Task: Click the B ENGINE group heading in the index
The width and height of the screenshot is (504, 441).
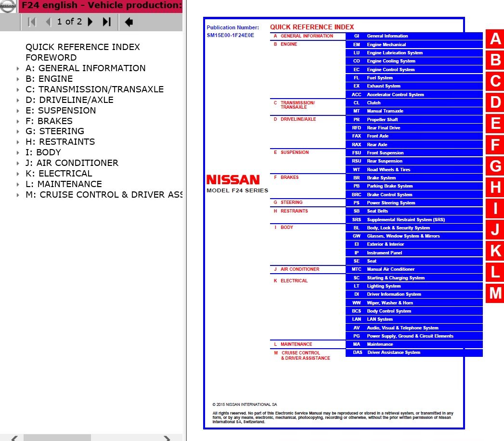Action: 285,44
